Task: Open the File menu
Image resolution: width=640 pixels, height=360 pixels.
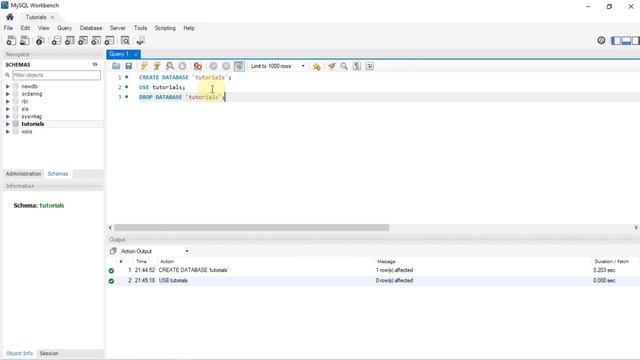Action: pyautogui.click(x=8, y=28)
